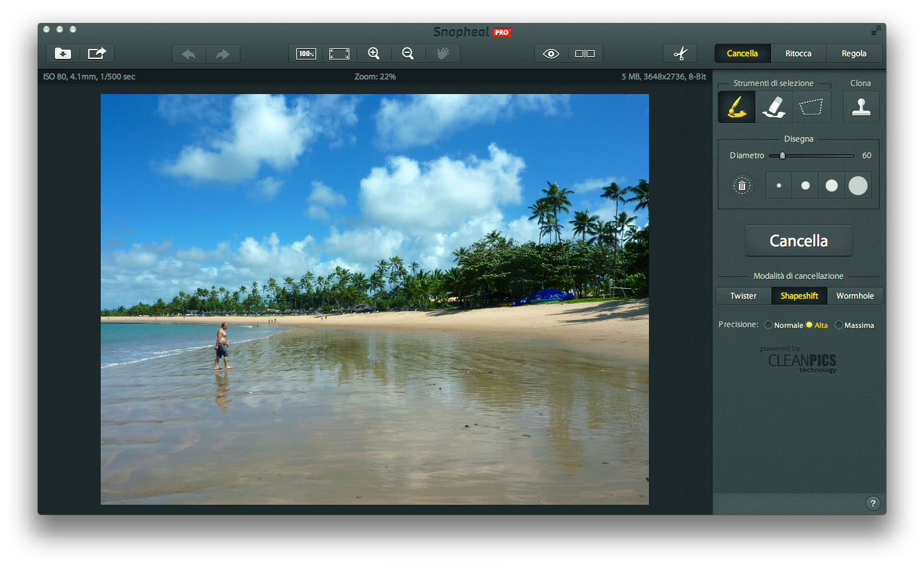The image size is (924, 567).
Task: Switch to the Regola tab
Action: click(x=854, y=54)
